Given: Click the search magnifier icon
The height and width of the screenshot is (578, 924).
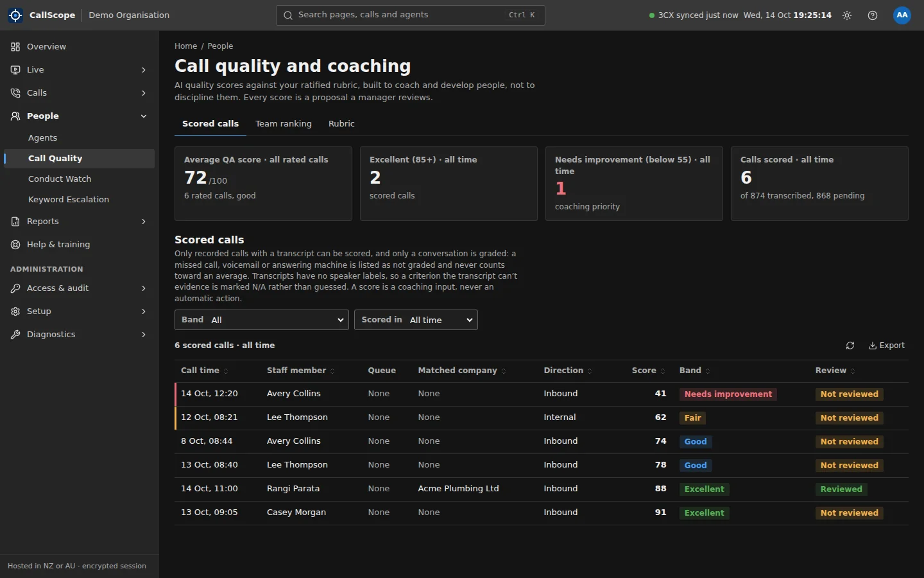Looking at the screenshot, I should point(288,15).
